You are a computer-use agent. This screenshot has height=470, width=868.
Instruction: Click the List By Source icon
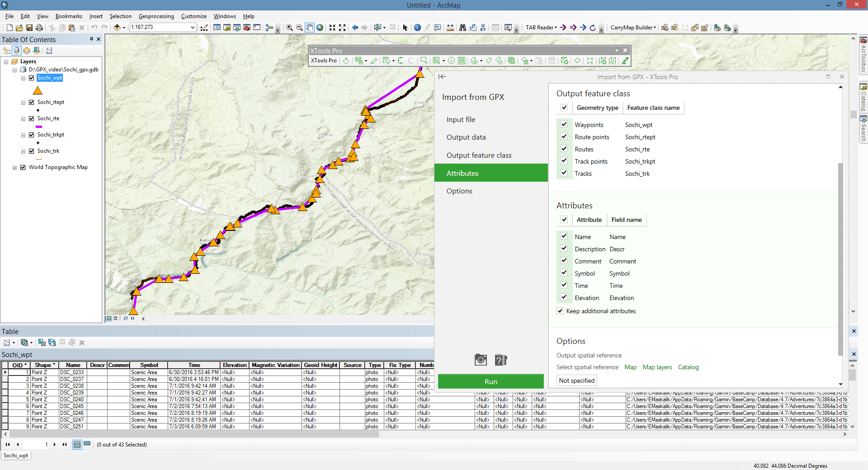click(17, 51)
